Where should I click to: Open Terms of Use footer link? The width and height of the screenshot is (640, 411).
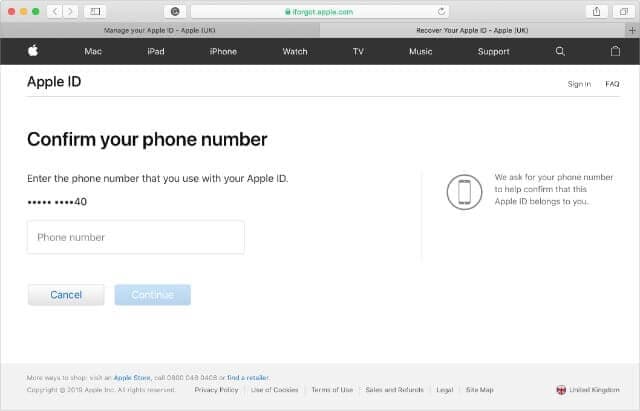332,390
